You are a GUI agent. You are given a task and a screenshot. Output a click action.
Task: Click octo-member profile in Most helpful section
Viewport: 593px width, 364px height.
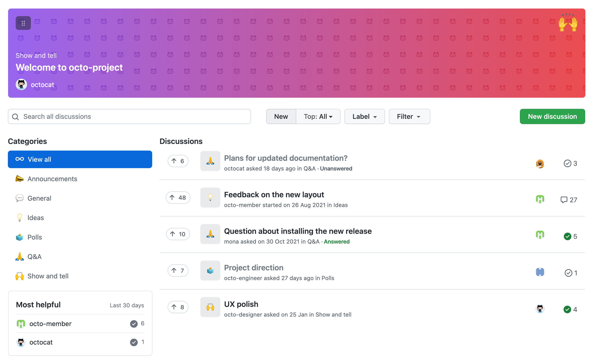point(50,324)
